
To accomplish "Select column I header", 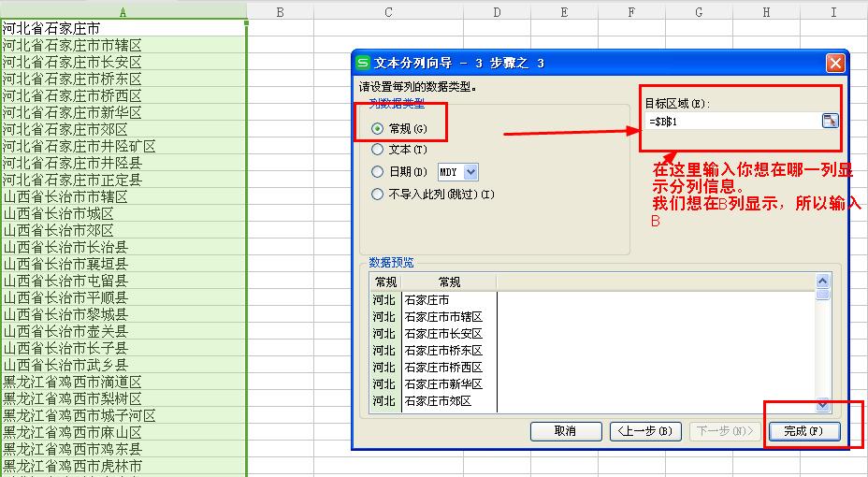I will [x=833, y=11].
